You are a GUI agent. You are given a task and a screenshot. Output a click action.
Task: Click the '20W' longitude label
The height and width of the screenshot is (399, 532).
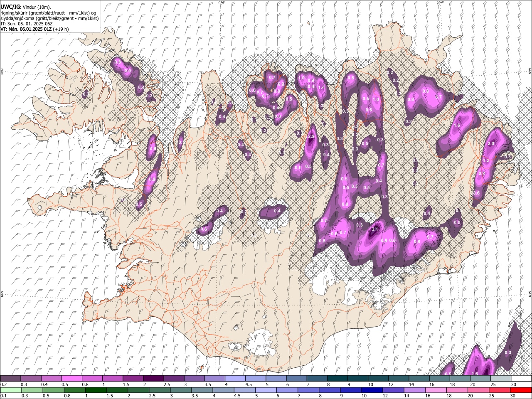click(x=221, y=2)
